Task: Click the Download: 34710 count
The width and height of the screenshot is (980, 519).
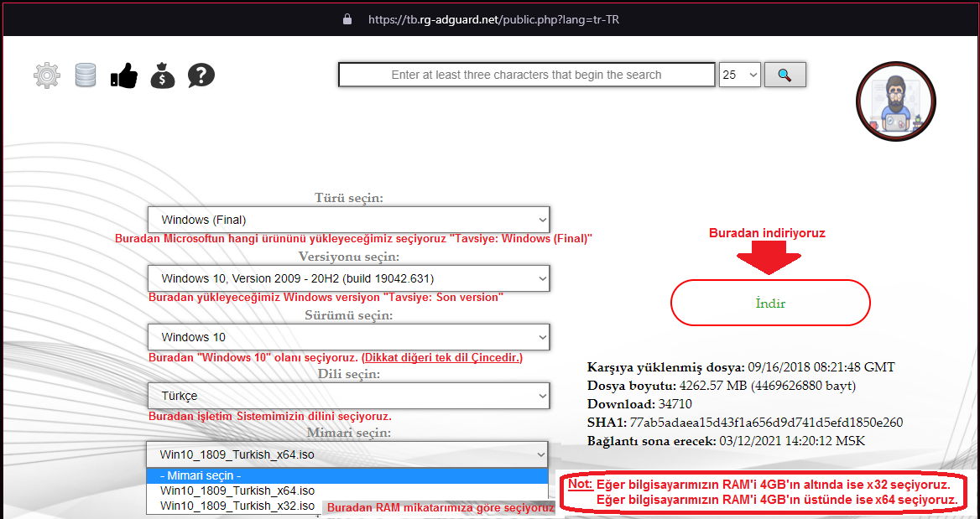Action: (639, 404)
